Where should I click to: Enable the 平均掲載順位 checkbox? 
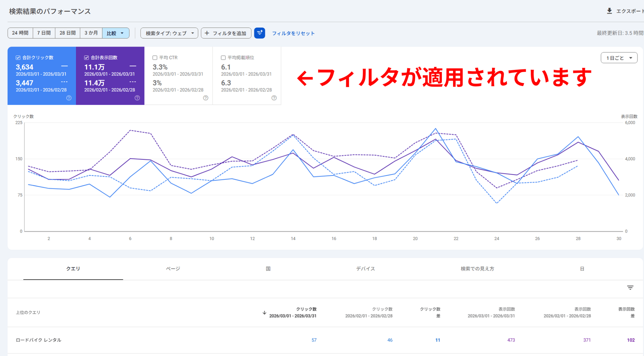[x=223, y=58]
